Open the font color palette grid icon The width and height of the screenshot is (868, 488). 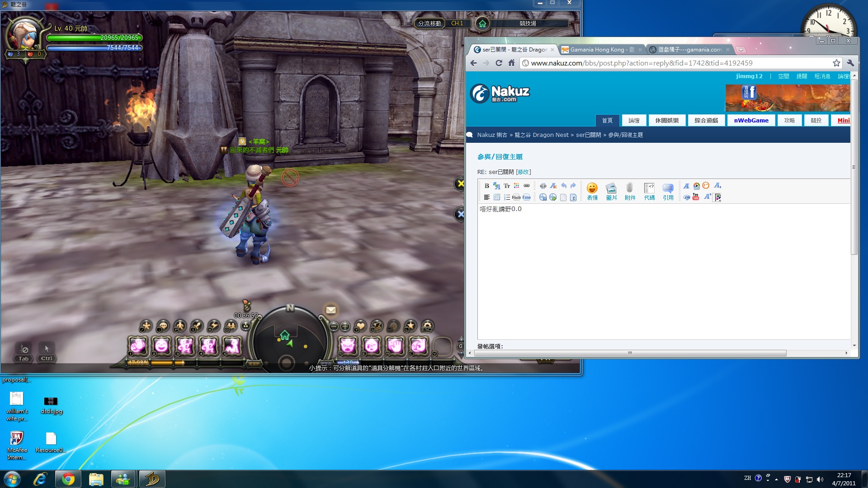click(516, 186)
